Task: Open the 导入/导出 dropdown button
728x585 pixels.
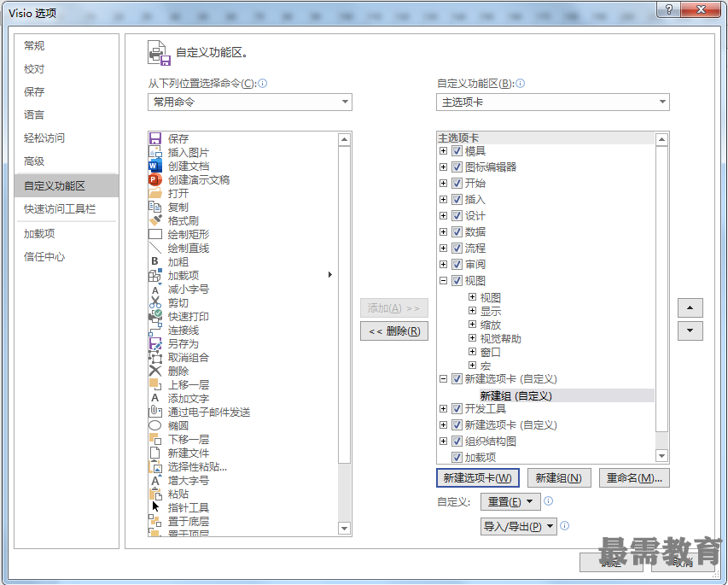Action: [519, 526]
